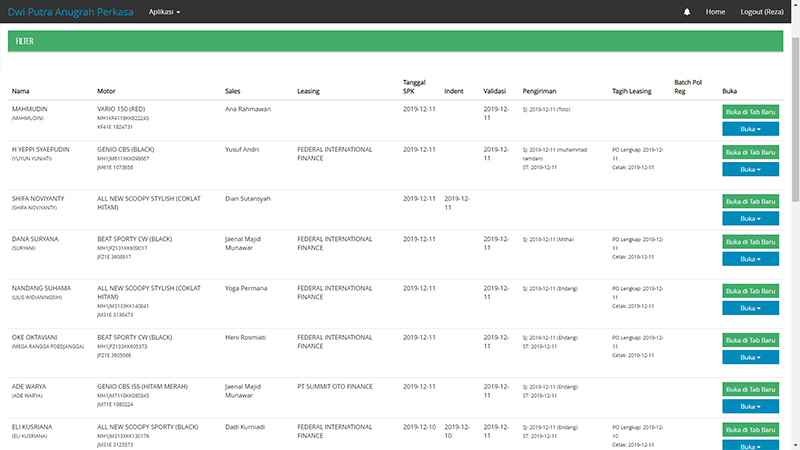Click Buka di Tab Baru for ADE WARYA
800x450 pixels.
tap(751, 389)
